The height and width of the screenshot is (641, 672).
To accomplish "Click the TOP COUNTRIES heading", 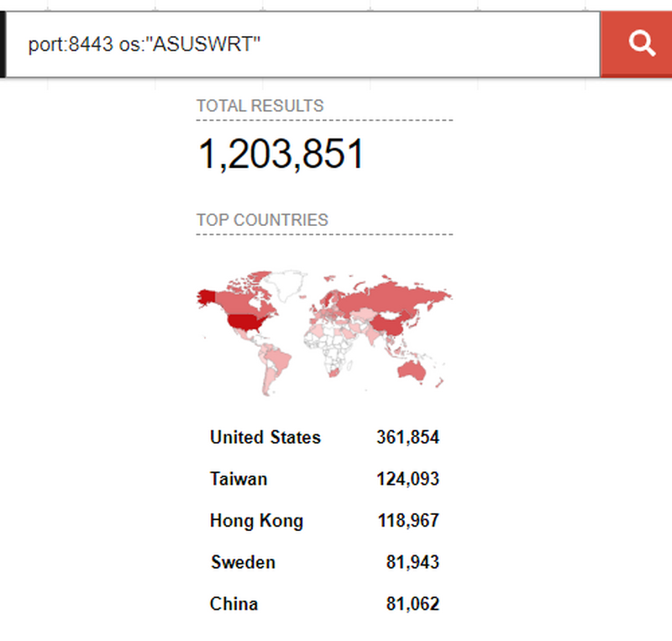I will tap(262, 220).
